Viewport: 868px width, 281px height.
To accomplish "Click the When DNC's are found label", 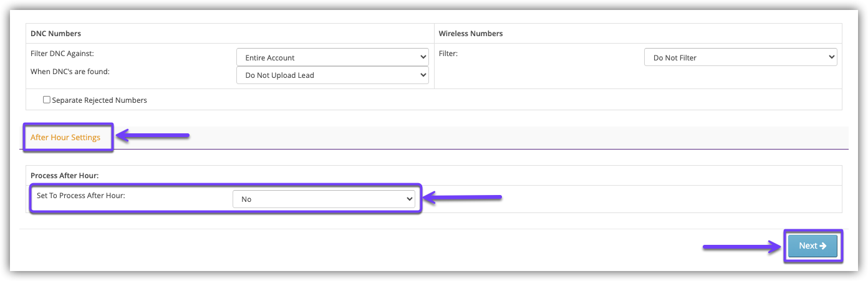I will click(x=70, y=72).
